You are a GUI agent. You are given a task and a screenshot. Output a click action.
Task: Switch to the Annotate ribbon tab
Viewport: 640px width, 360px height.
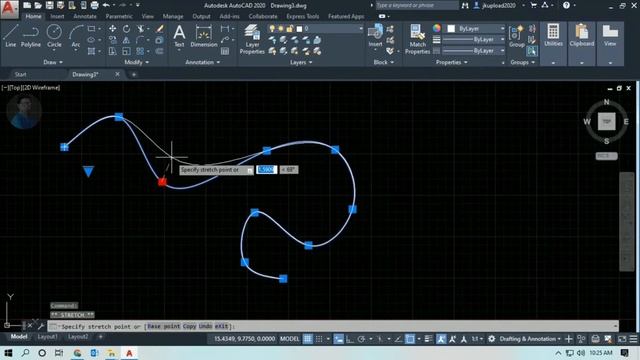(x=85, y=16)
